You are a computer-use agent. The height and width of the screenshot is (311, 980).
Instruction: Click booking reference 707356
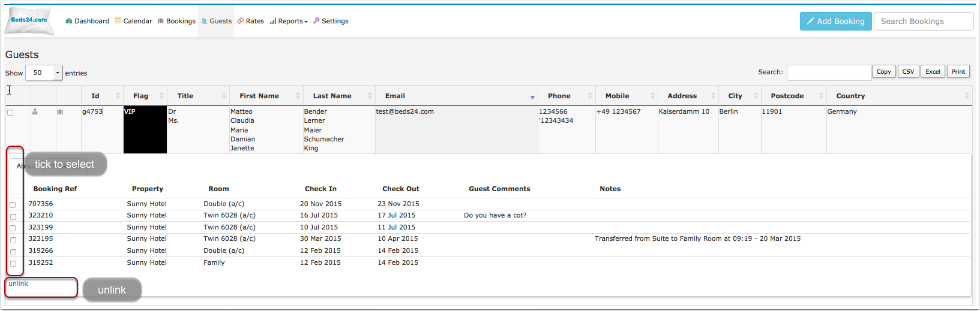pos(41,204)
